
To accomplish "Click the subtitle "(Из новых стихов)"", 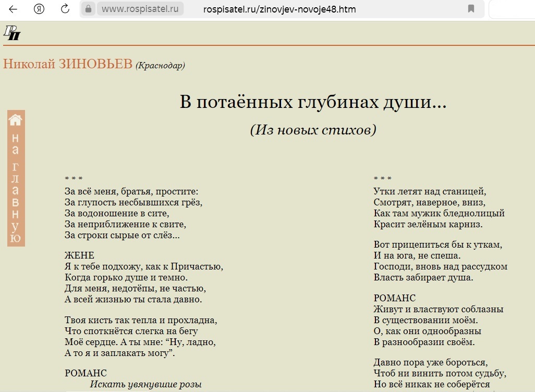I will [x=313, y=129].
